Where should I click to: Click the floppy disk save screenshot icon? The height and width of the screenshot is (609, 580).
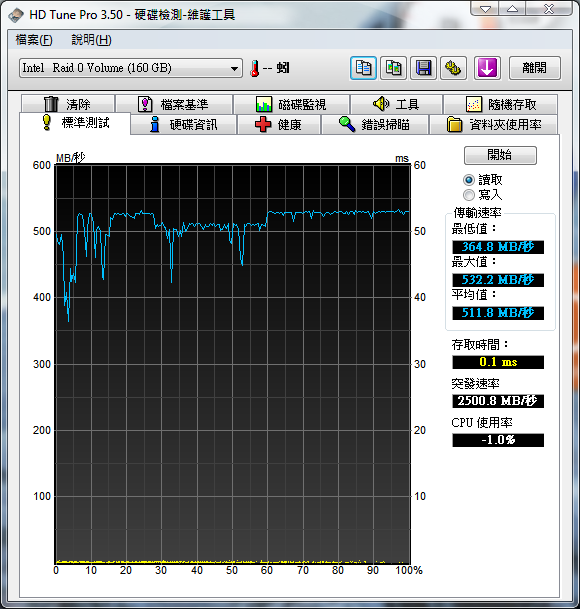[x=423, y=68]
